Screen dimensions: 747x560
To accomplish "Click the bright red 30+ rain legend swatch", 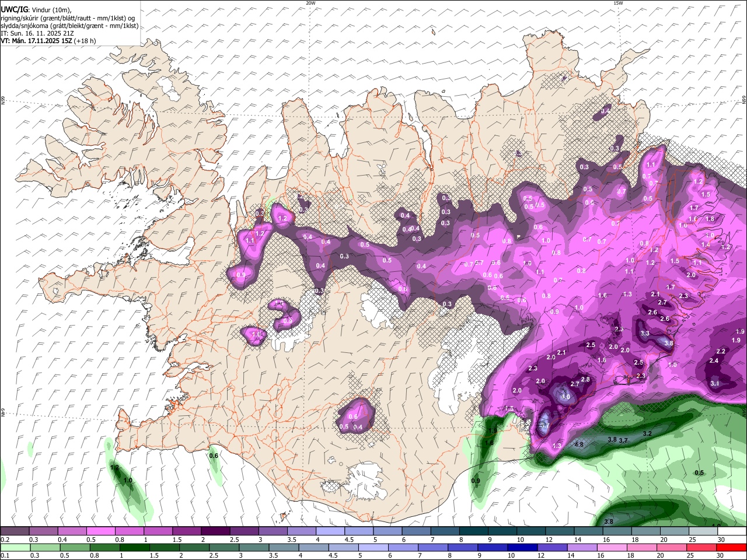I will click(x=731, y=548).
